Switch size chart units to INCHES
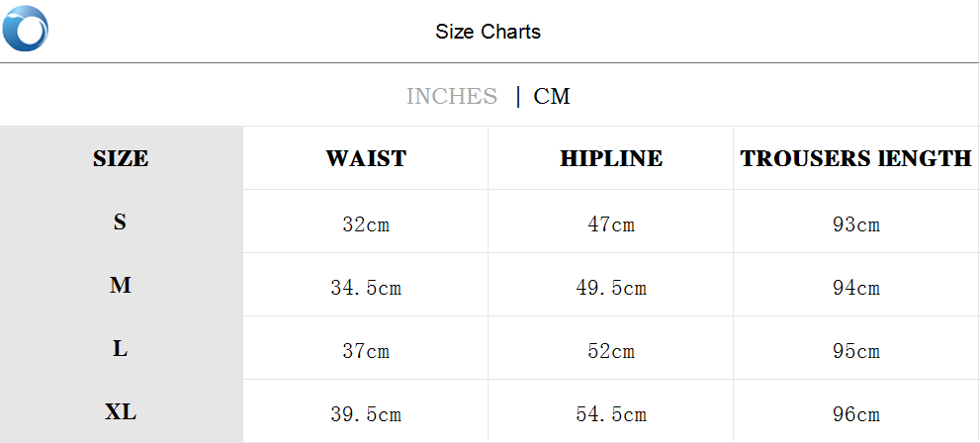Viewport: 980px width, 443px height. click(451, 96)
